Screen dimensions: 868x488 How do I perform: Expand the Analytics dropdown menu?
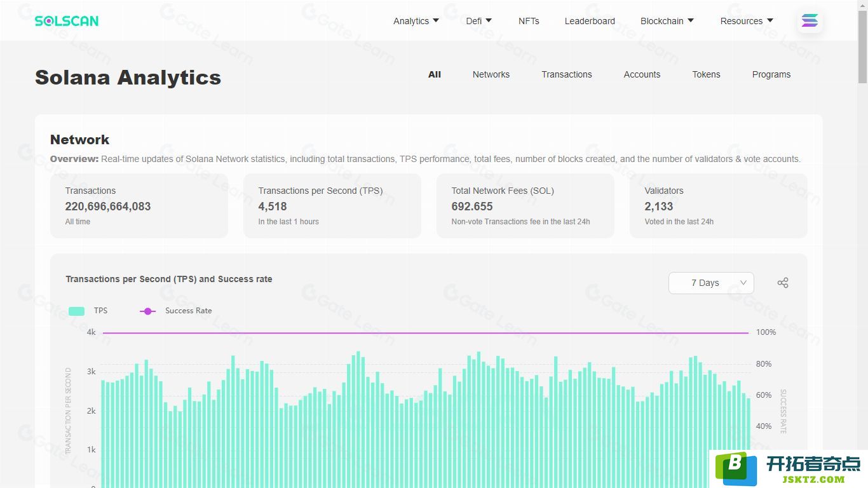pos(416,21)
